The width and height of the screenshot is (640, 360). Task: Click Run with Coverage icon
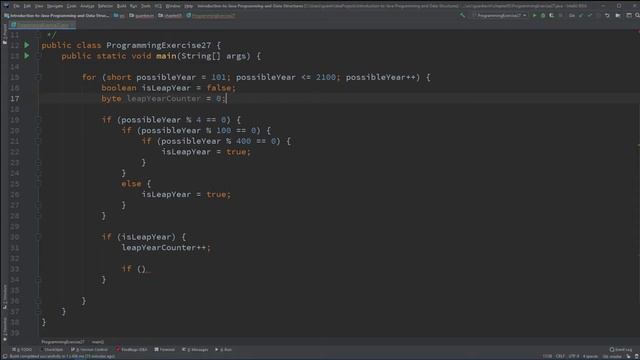tap(551, 16)
